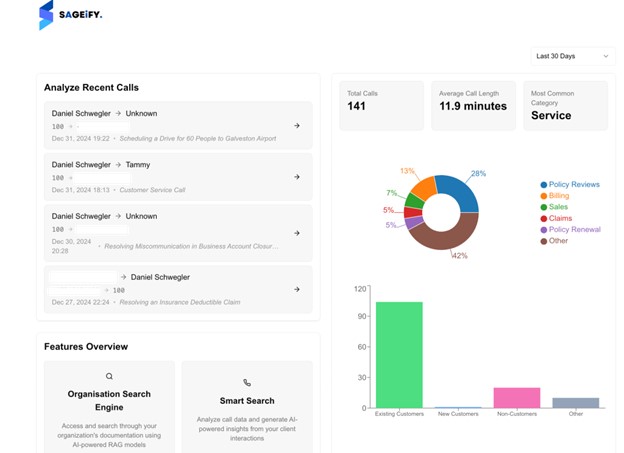Click arrow on Customer Service Call row
The width and height of the screenshot is (624, 453).
[x=297, y=177]
